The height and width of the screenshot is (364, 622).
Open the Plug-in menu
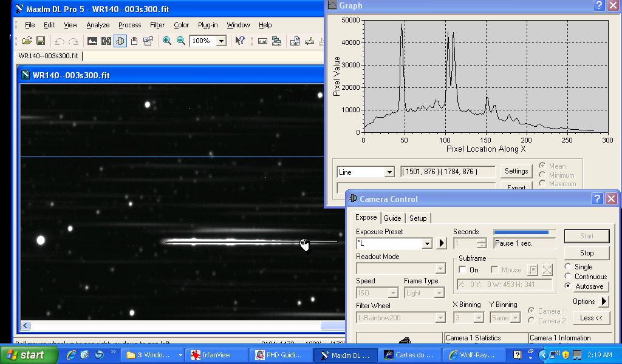208,25
